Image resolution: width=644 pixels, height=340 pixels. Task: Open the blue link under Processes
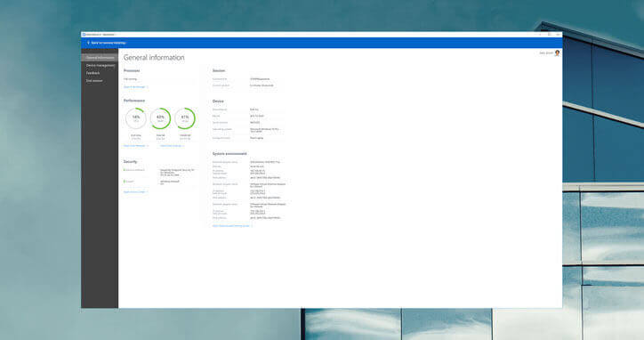coord(135,87)
